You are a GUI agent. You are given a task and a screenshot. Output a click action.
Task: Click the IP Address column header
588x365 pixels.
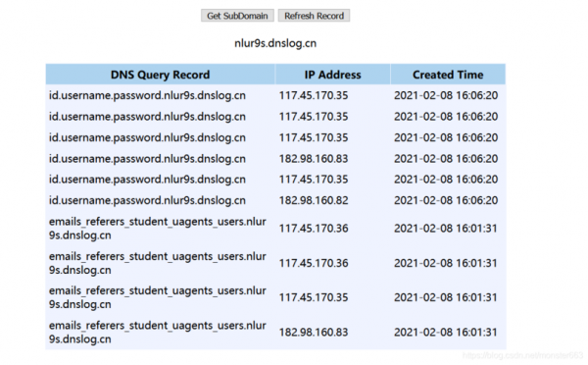(x=332, y=75)
